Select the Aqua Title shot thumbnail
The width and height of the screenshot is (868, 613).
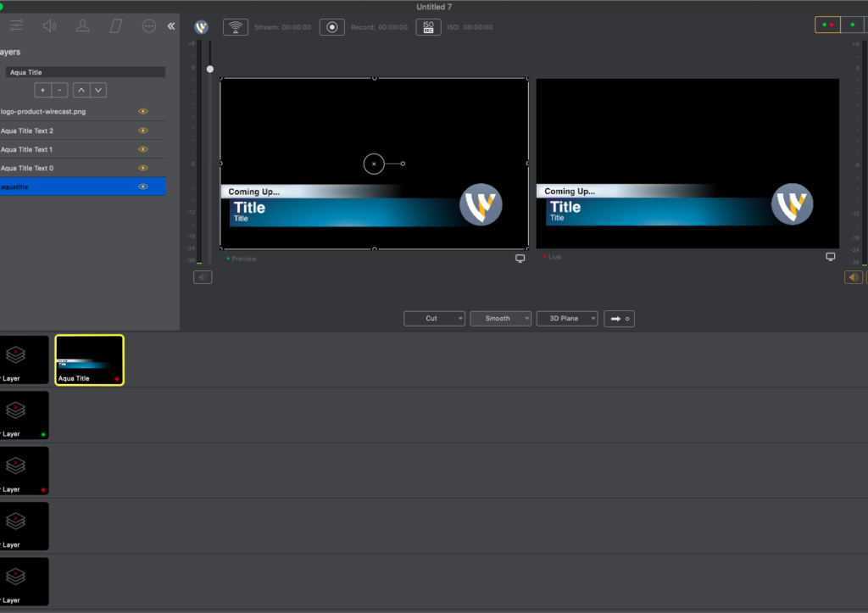click(x=90, y=360)
